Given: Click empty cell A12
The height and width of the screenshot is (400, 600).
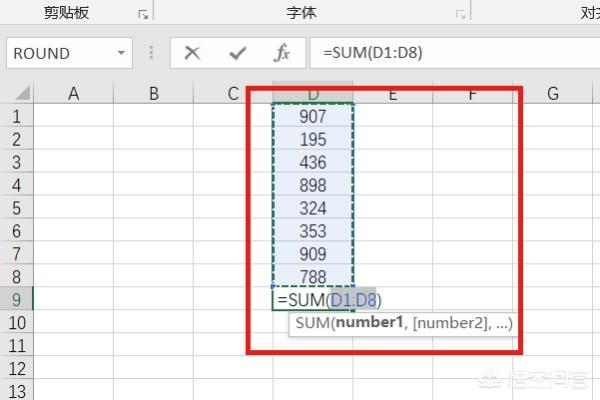Looking at the screenshot, I should pos(73,368).
